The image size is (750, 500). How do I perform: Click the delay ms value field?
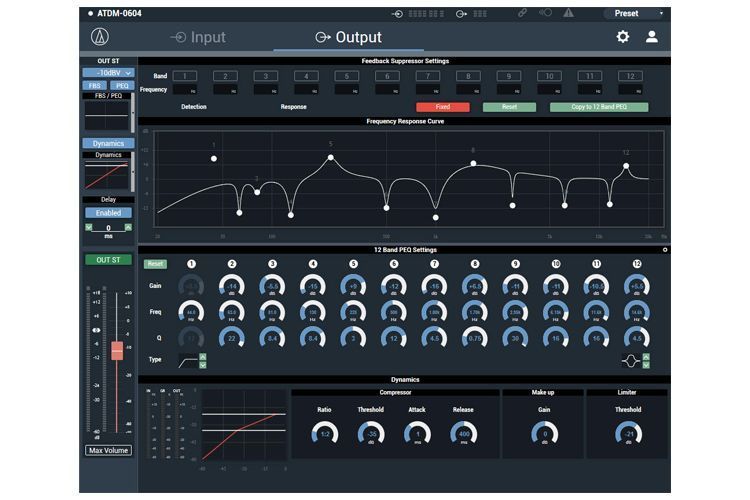pyautogui.click(x=108, y=228)
